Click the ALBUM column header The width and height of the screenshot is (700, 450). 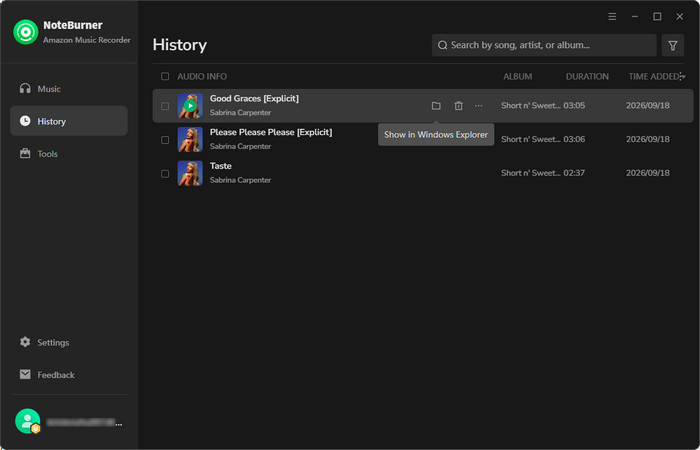(517, 76)
